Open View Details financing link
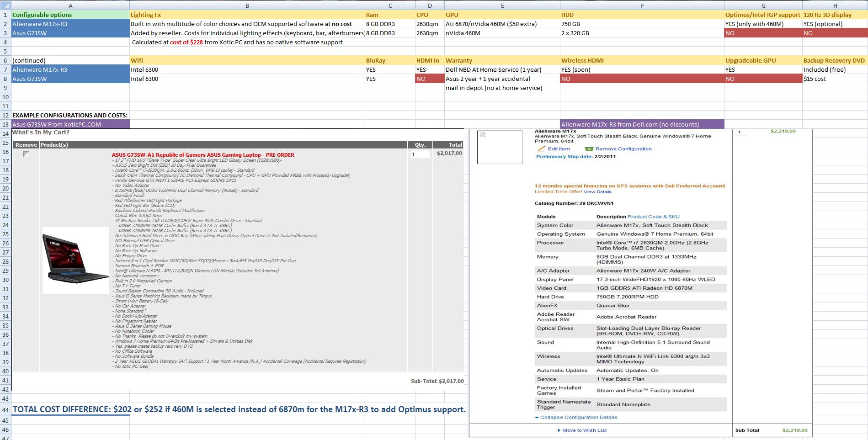Image resolution: width=868 pixels, height=440 pixels. coord(597,192)
